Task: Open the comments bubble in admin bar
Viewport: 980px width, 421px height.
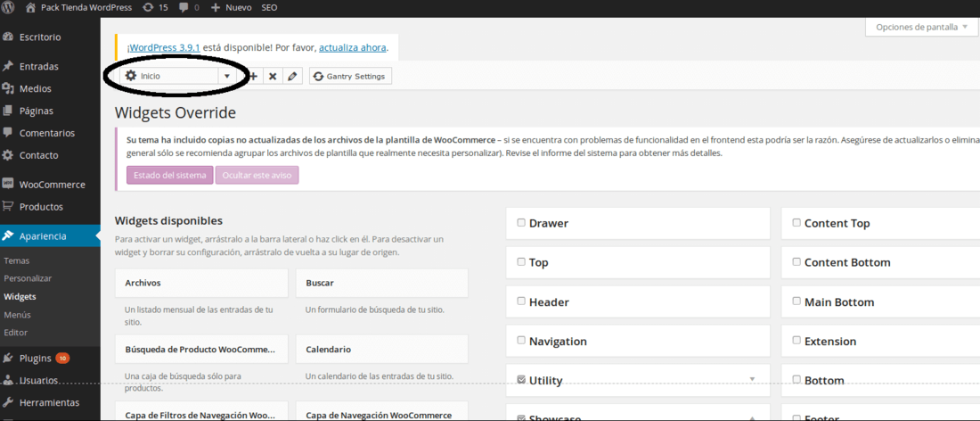Action: point(190,7)
